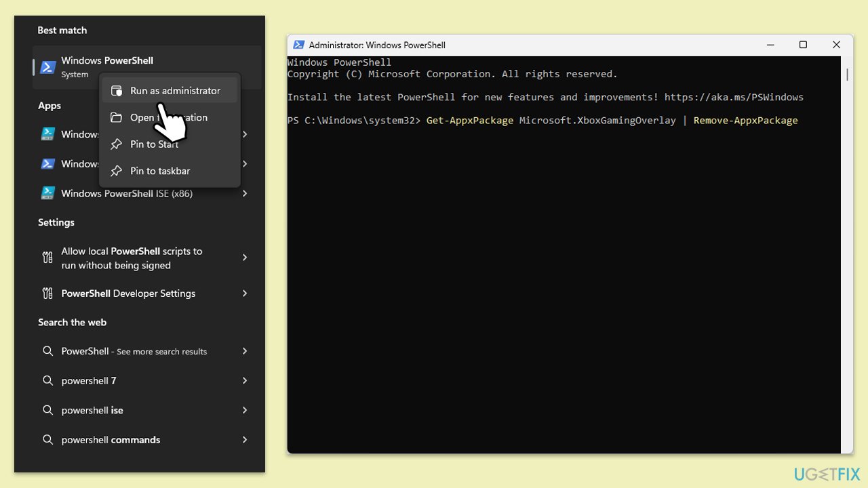Select Pin to taskbar menu entry
The image size is (868, 488).
point(170,171)
